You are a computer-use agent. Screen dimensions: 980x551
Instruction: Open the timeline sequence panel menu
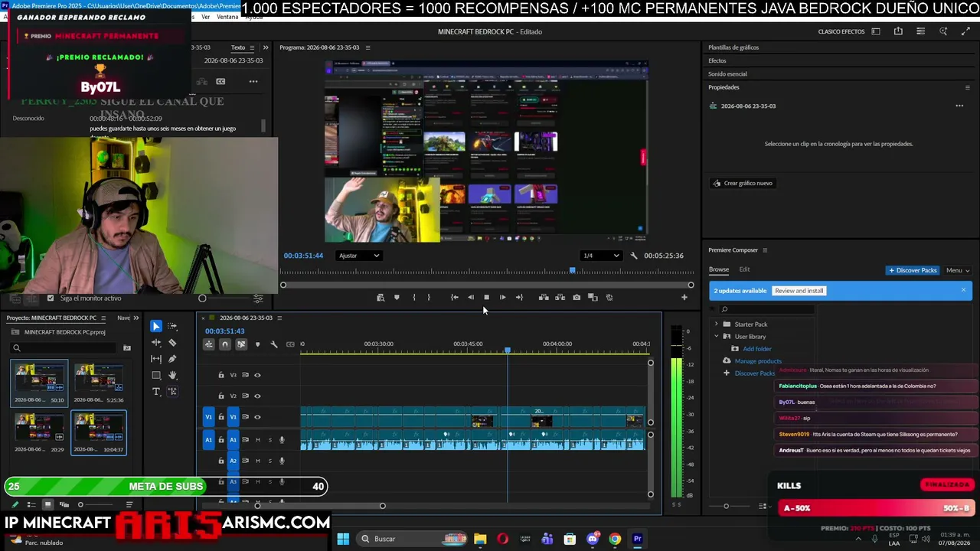click(x=279, y=318)
